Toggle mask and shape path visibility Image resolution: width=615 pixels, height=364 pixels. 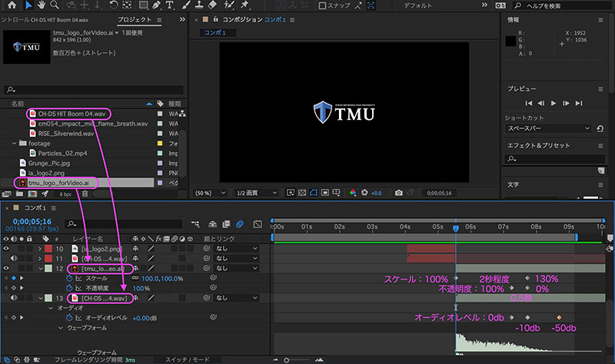pos(314,193)
